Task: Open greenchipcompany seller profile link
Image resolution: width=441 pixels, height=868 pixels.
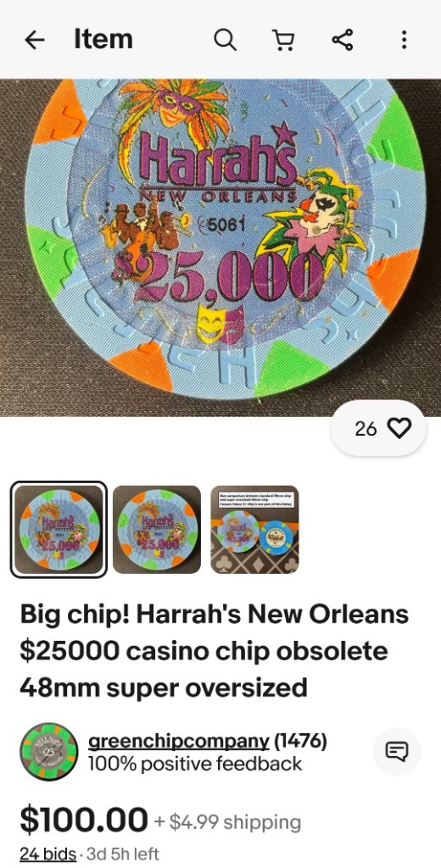Action: (x=179, y=740)
